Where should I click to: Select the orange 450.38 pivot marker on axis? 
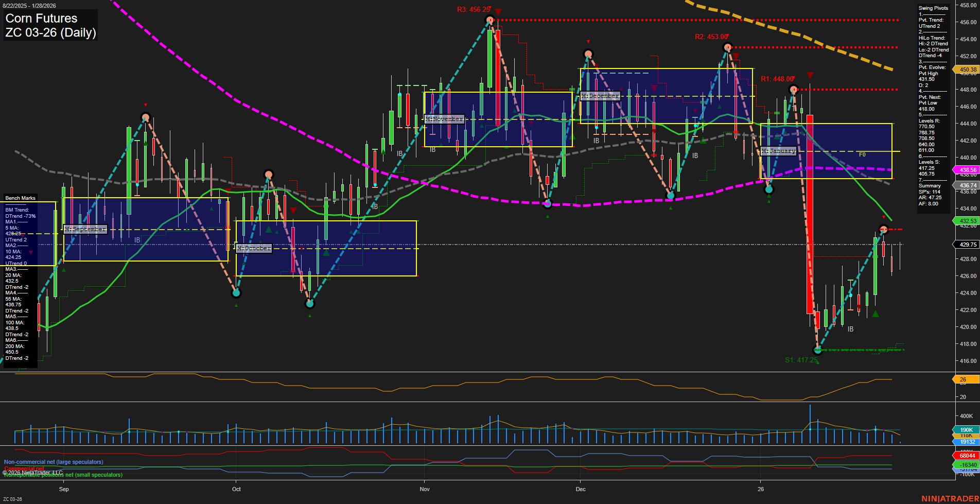point(967,69)
